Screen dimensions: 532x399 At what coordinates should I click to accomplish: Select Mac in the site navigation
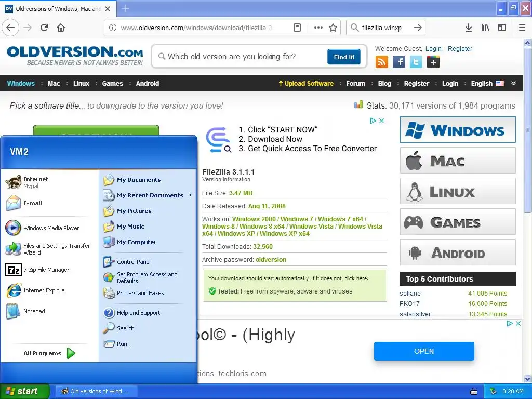click(54, 84)
